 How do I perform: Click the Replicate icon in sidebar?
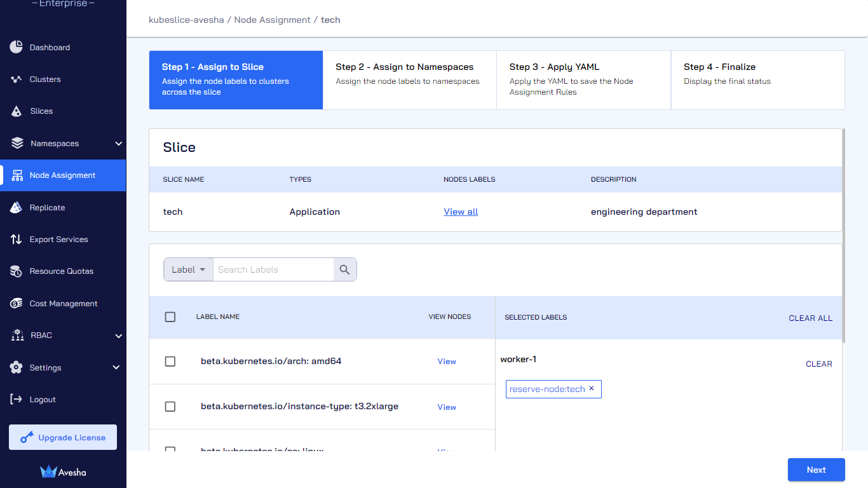pyautogui.click(x=17, y=207)
